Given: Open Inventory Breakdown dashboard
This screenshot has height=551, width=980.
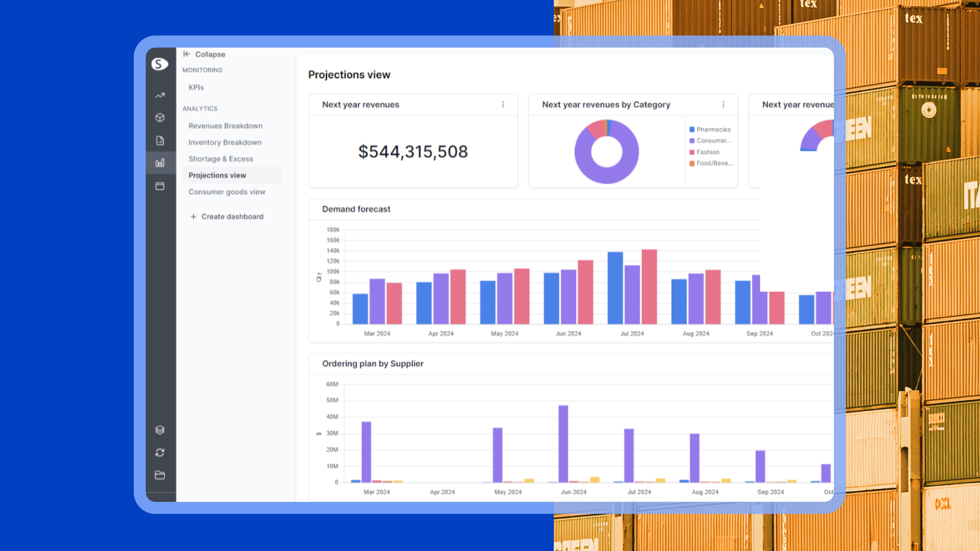Looking at the screenshot, I should pyautogui.click(x=225, y=142).
